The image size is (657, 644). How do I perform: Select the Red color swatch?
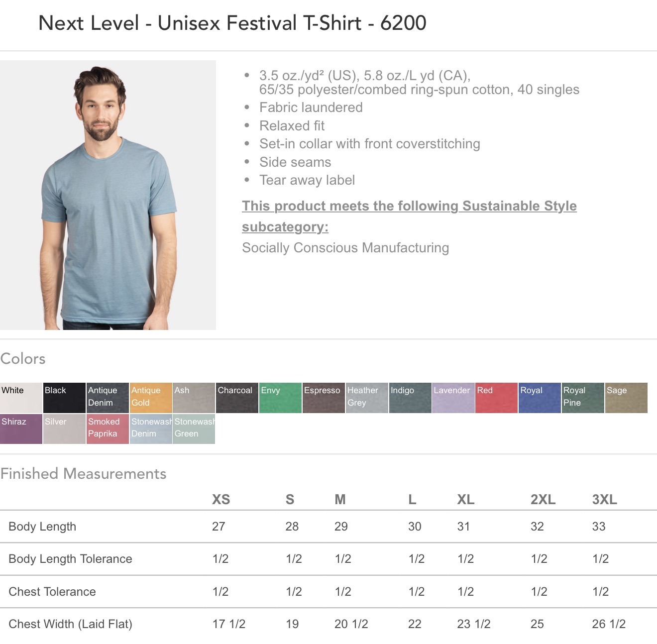(x=497, y=398)
